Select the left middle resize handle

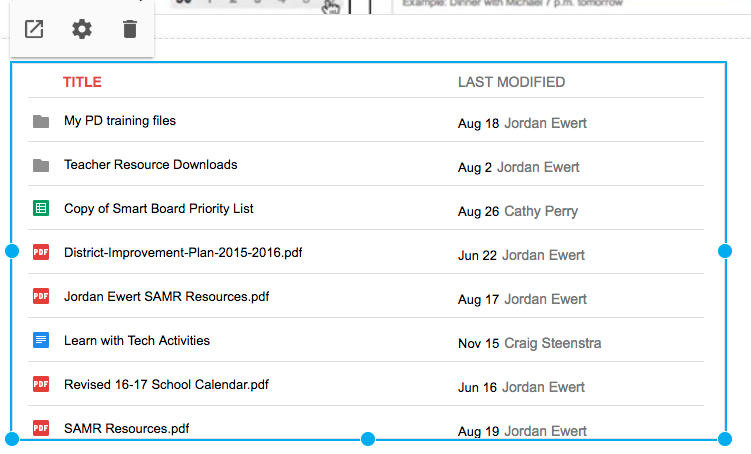tap(12, 251)
